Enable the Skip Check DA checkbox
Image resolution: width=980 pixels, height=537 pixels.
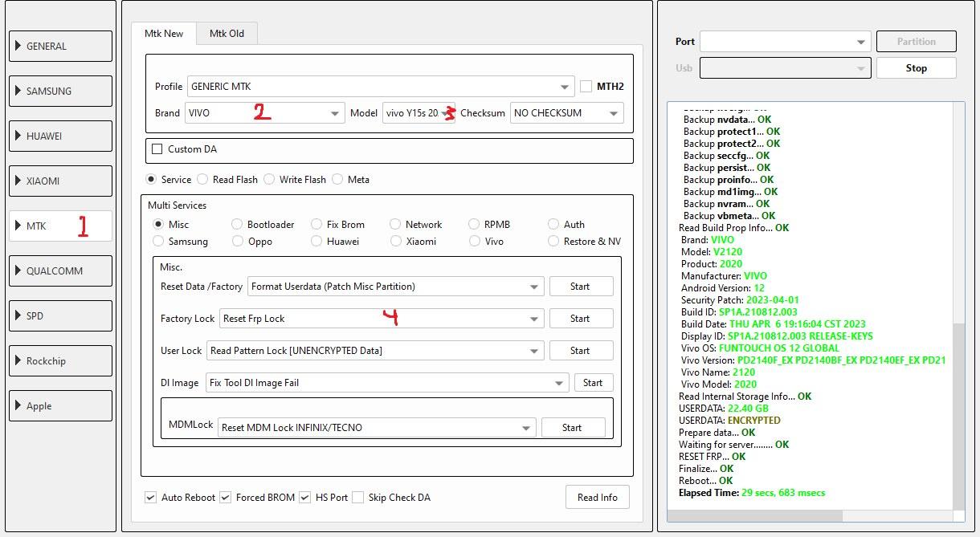pos(357,498)
